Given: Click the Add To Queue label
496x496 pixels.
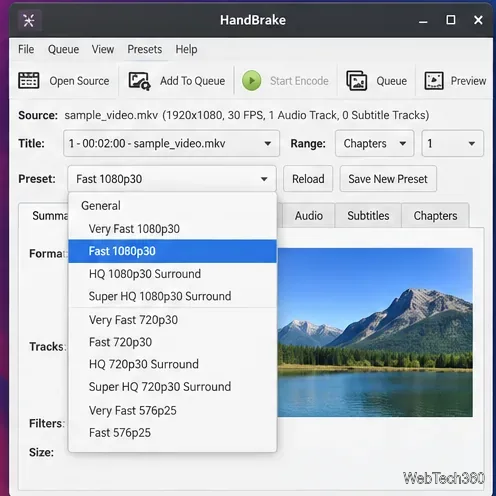Looking at the screenshot, I should point(192,81).
